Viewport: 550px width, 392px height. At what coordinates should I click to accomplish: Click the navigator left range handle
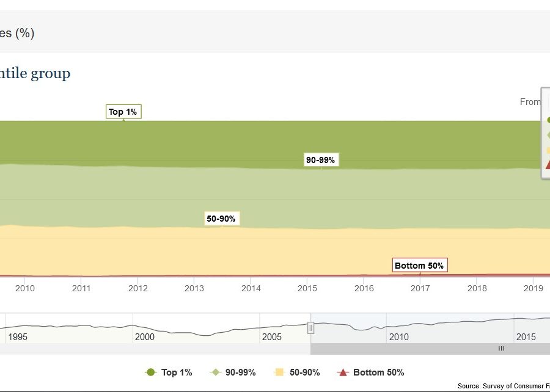point(310,328)
